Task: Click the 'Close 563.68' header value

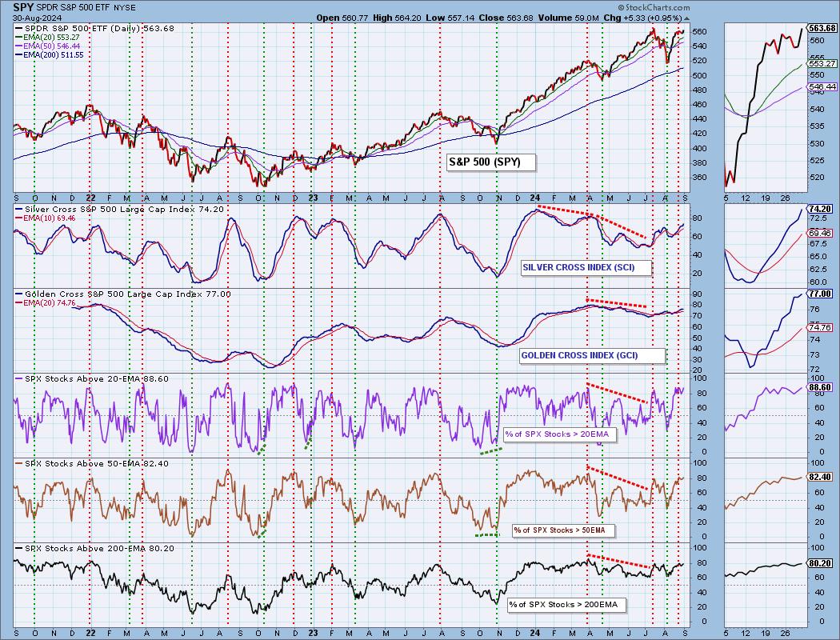Action: coord(506,18)
